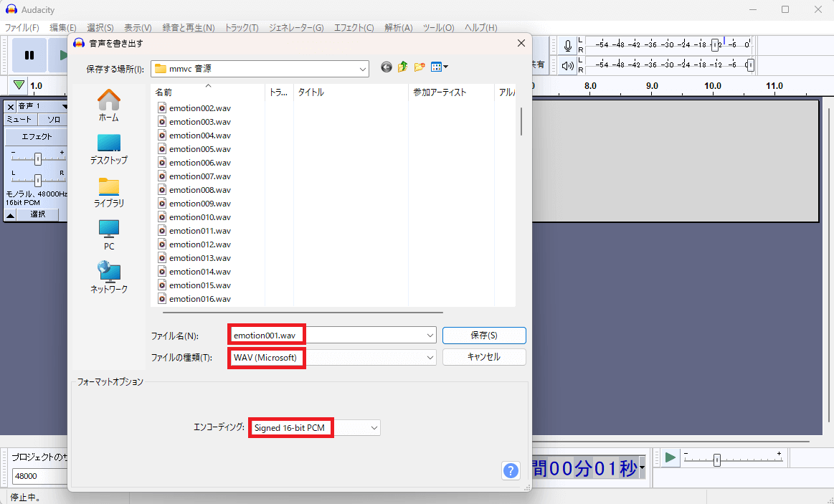The width and height of the screenshot is (834, 504).
Task: Expand the 保存する場所 folder dropdown
Action: tap(364, 69)
